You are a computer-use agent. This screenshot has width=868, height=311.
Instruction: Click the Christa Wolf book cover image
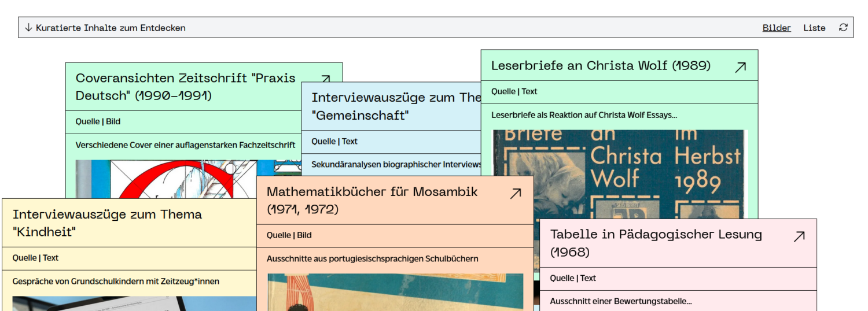pos(619,173)
